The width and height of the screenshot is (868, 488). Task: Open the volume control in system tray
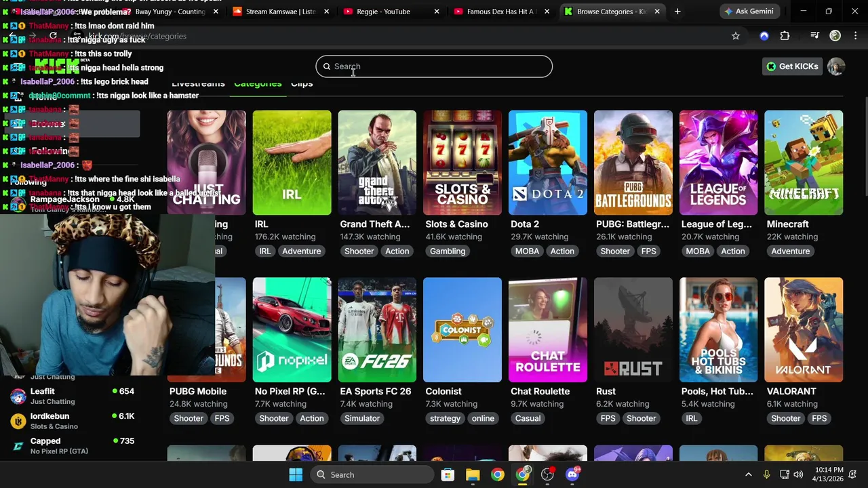(798, 474)
